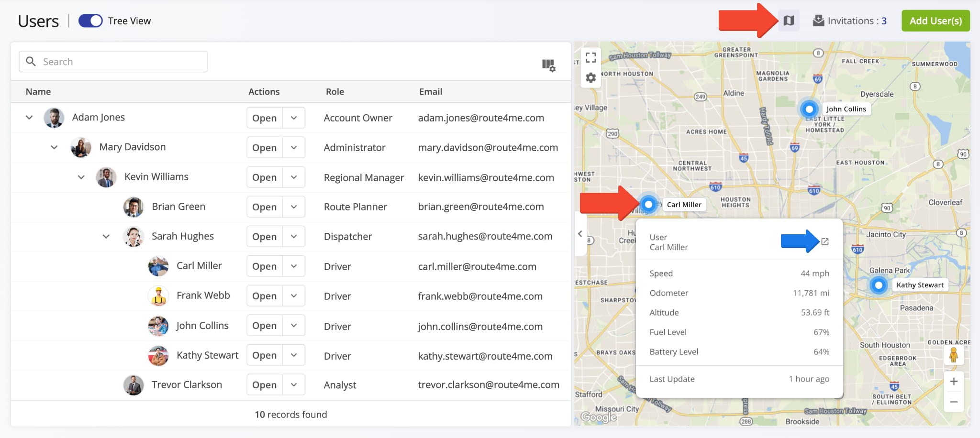
Task: Click email trevor.clarkson@route4me.com
Action: coord(489,385)
